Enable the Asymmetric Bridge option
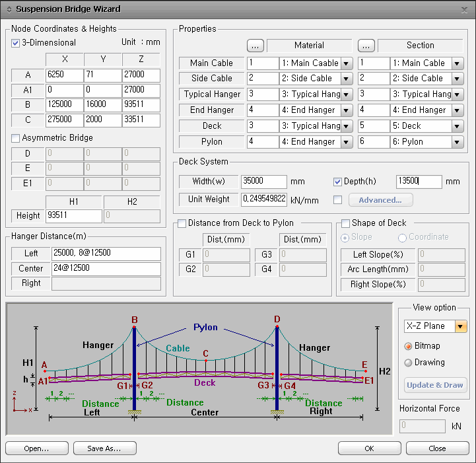This screenshot has width=476, height=463. click(16, 138)
